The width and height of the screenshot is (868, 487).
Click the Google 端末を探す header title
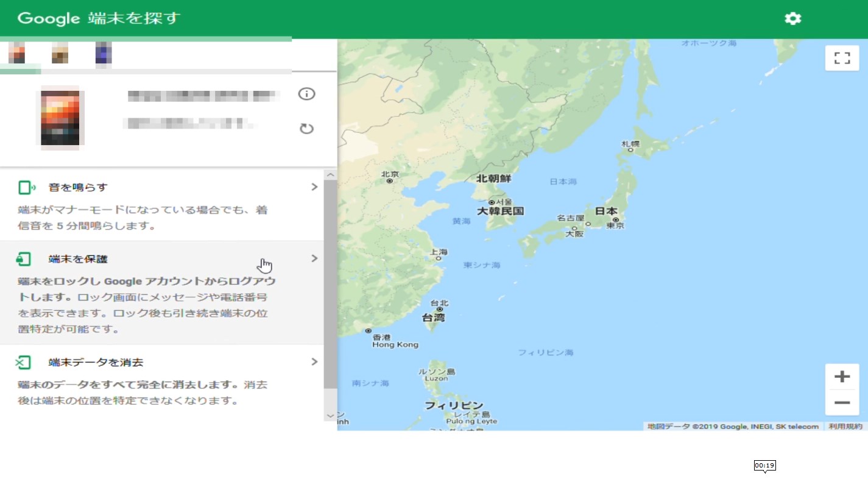click(x=99, y=18)
